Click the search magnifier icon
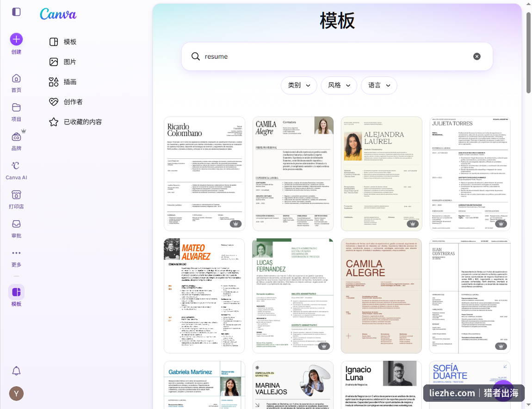This screenshot has width=532, height=409. tap(195, 56)
